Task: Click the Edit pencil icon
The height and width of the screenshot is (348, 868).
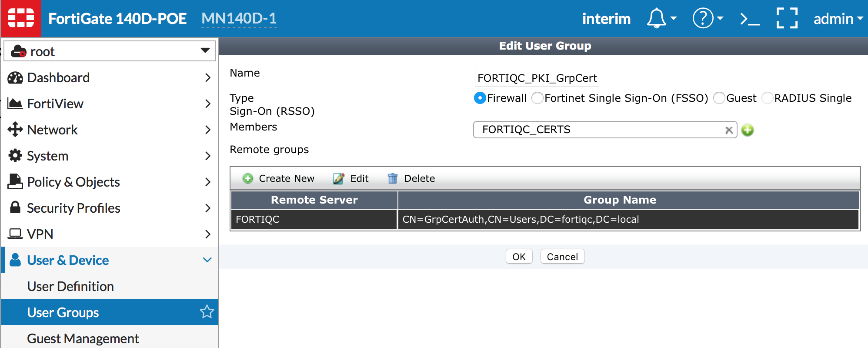Action: (338, 178)
